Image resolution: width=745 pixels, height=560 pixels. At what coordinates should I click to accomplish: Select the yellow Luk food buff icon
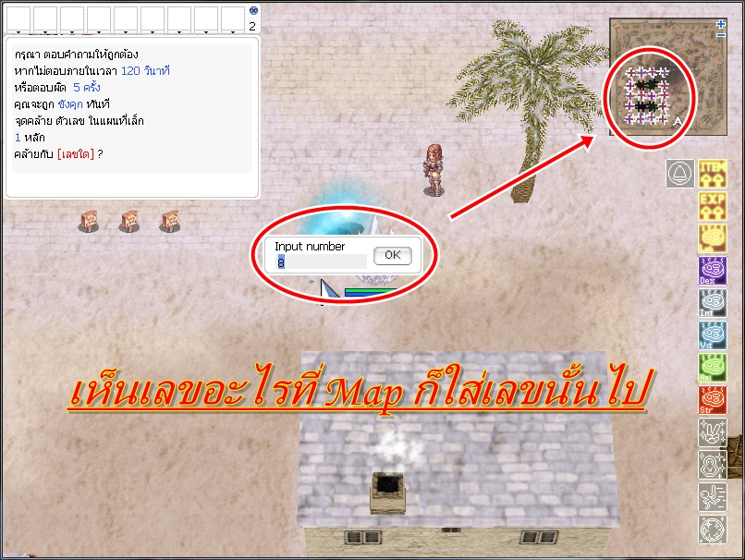713,238
